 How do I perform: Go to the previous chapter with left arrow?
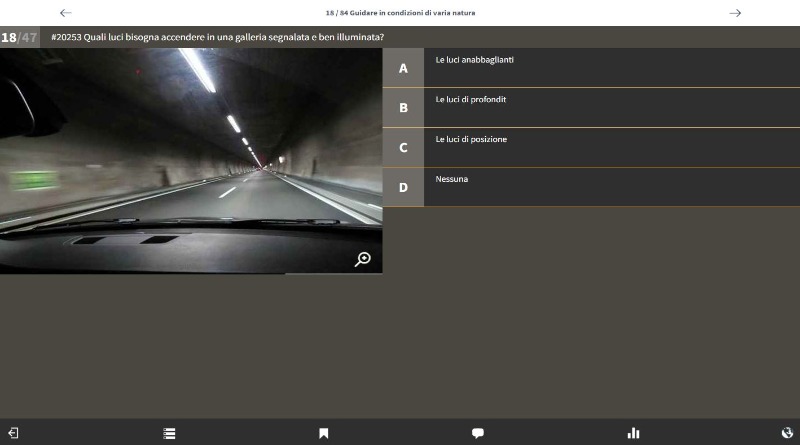coord(66,13)
